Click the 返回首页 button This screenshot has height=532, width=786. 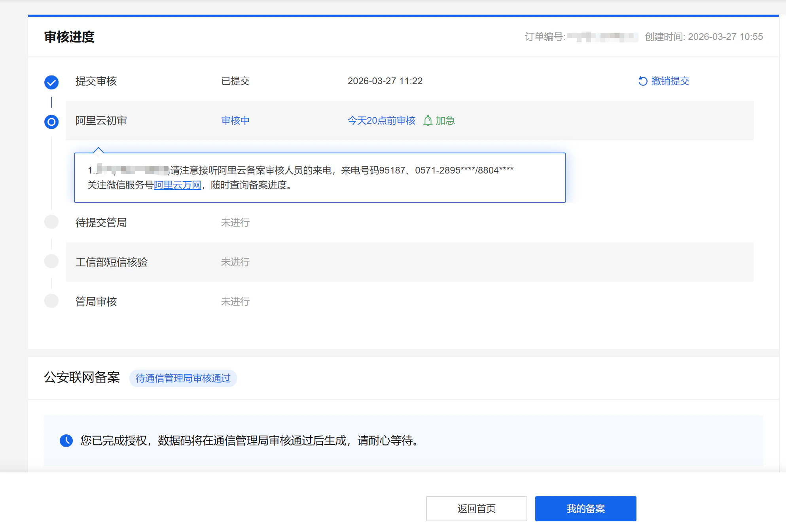click(476, 508)
